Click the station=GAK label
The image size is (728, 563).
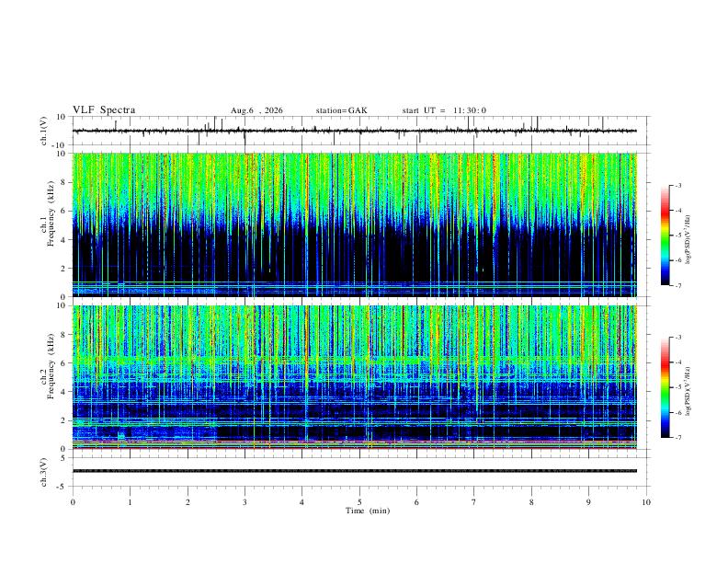coord(341,110)
